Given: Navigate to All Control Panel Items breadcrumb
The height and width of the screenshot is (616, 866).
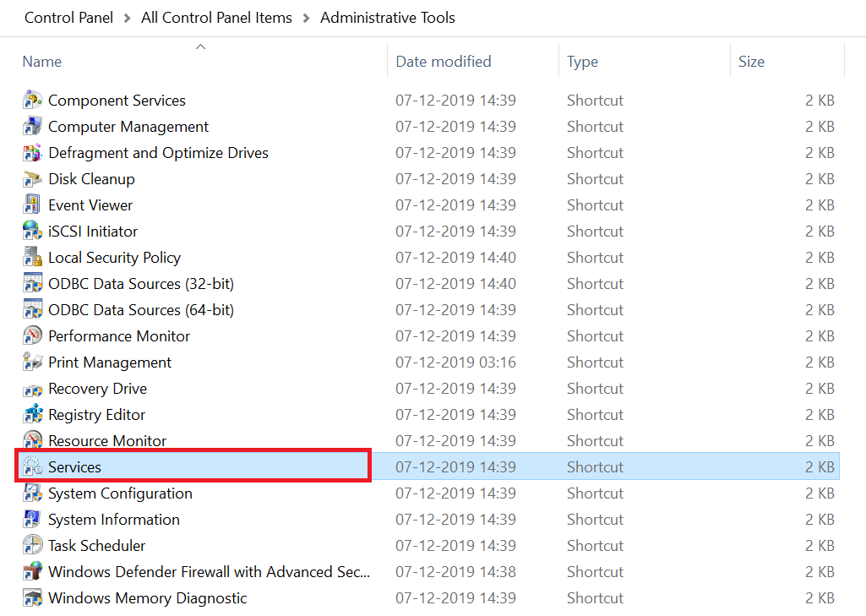Looking at the screenshot, I should pos(216,18).
